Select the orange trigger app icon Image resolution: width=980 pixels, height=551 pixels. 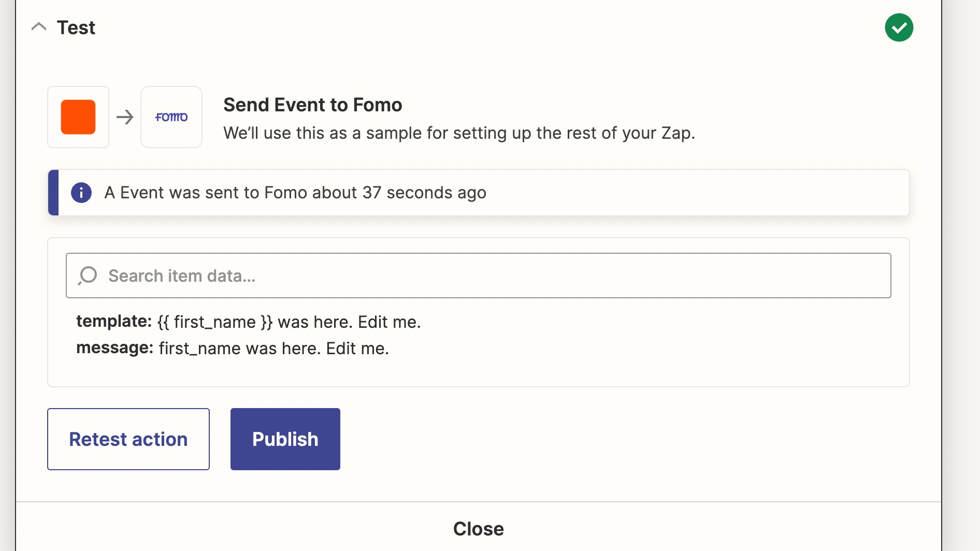[x=78, y=117]
